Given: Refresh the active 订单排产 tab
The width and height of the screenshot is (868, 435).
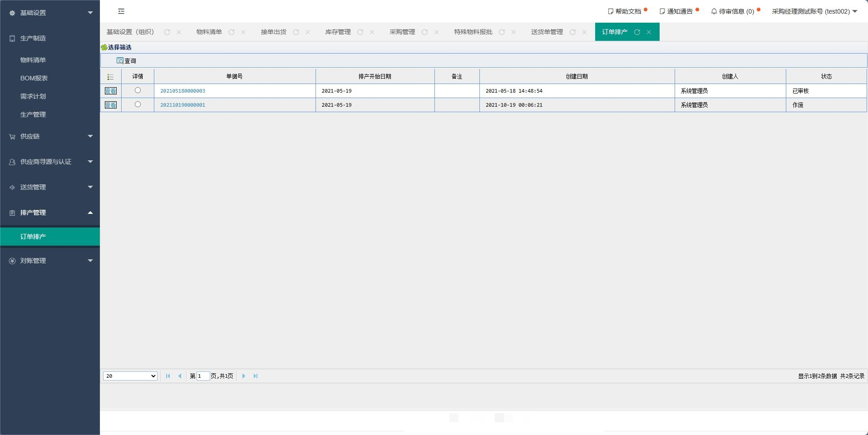Looking at the screenshot, I should click(x=637, y=32).
